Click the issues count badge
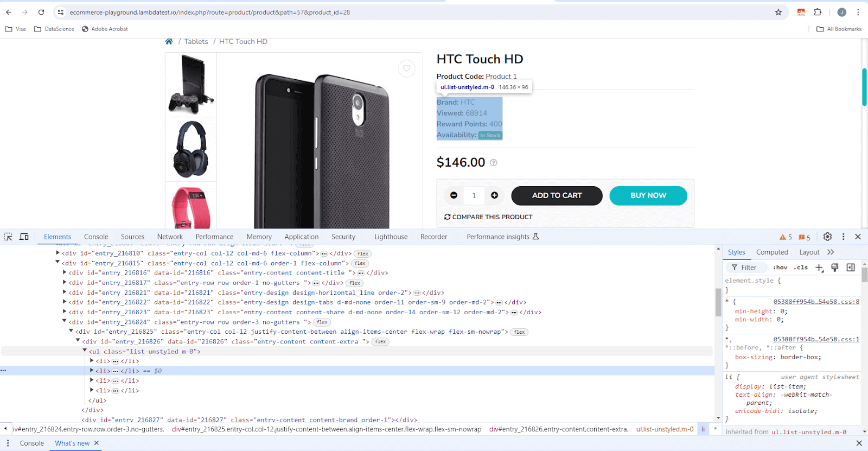Image resolution: width=868 pixels, height=451 pixels. coord(805,237)
